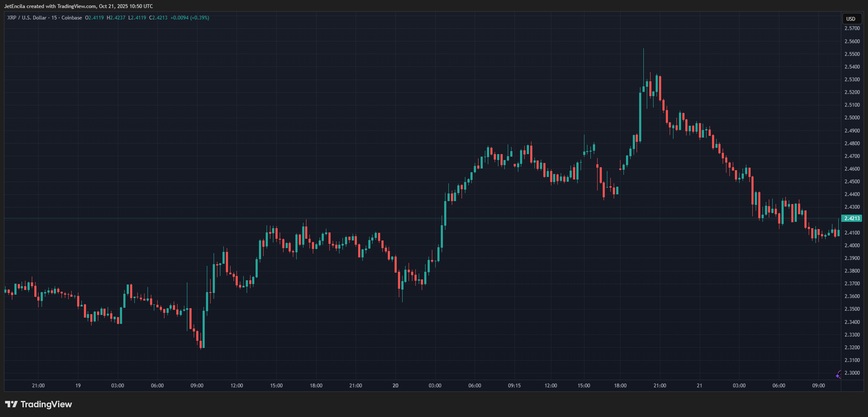The height and width of the screenshot is (417, 868).
Task: Click the 2.3000 label on price axis
Action: [852, 373]
